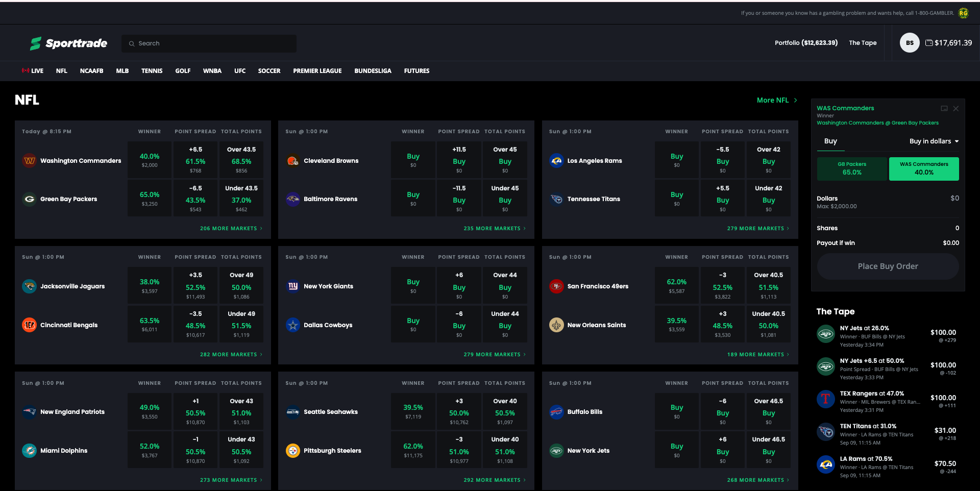Select the Seattle Seahawks team logo
Screen dimensions: 980x491
tap(293, 412)
